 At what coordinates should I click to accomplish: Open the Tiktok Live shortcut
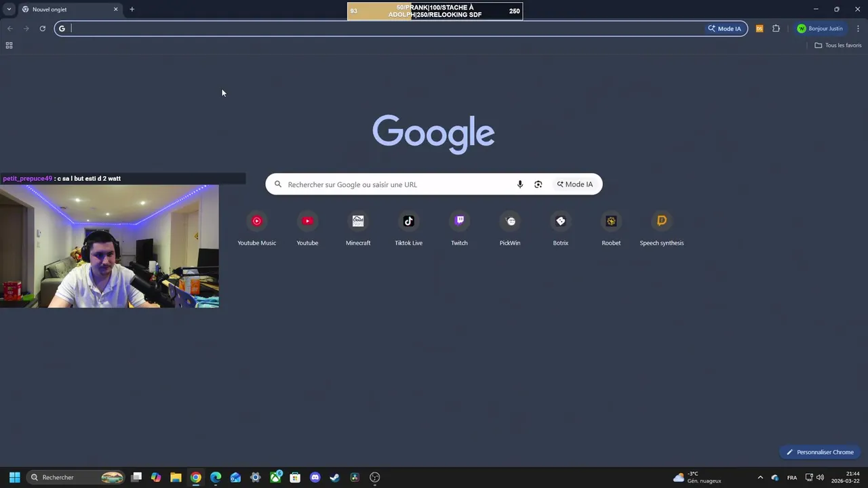pos(408,229)
